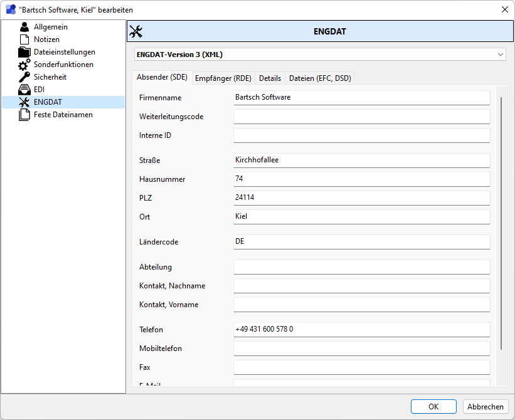Image resolution: width=515 pixels, height=420 pixels.
Task: Open the Details tab
Action: pos(270,78)
